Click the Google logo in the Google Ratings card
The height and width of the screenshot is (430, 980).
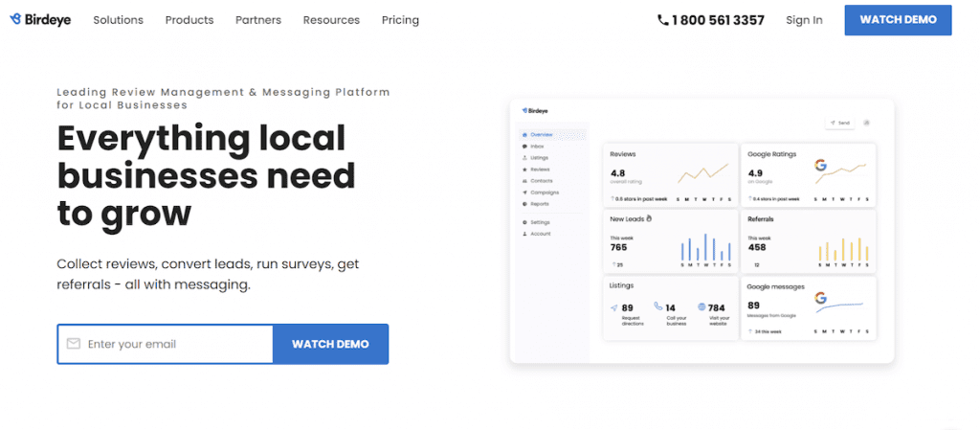coord(820,165)
